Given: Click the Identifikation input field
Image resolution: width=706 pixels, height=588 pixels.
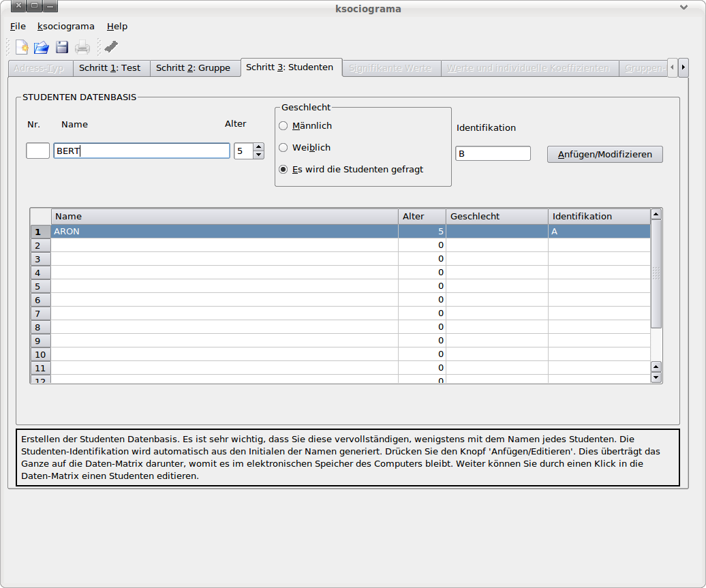Looking at the screenshot, I should pyautogui.click(x=493, y=154).
